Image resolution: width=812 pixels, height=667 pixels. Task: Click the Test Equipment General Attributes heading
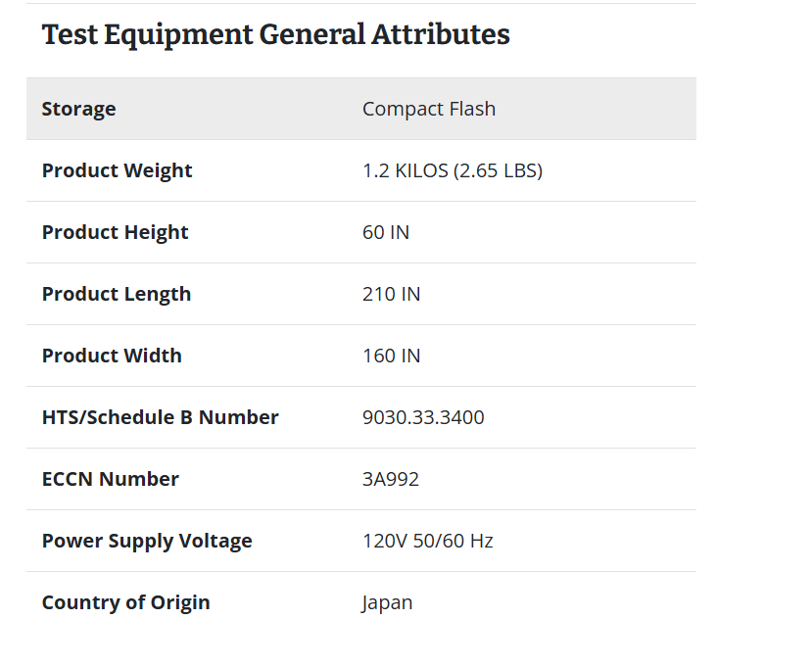(275, 35)
